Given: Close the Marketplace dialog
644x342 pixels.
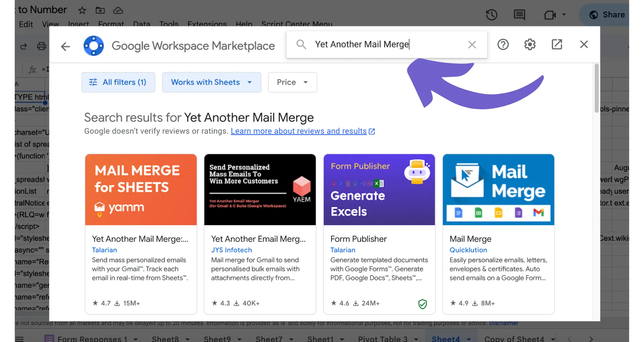Looking at the screenshot, I should [x=584, y=44].
